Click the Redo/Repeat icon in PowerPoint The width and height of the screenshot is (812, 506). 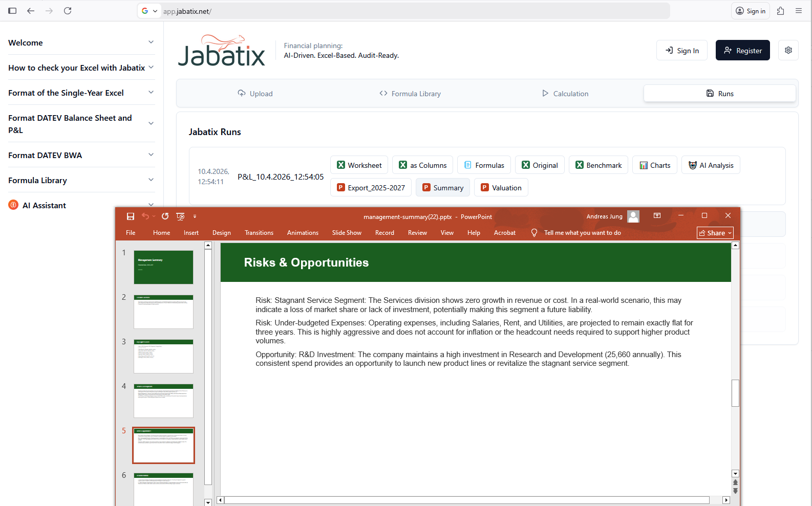165,216
